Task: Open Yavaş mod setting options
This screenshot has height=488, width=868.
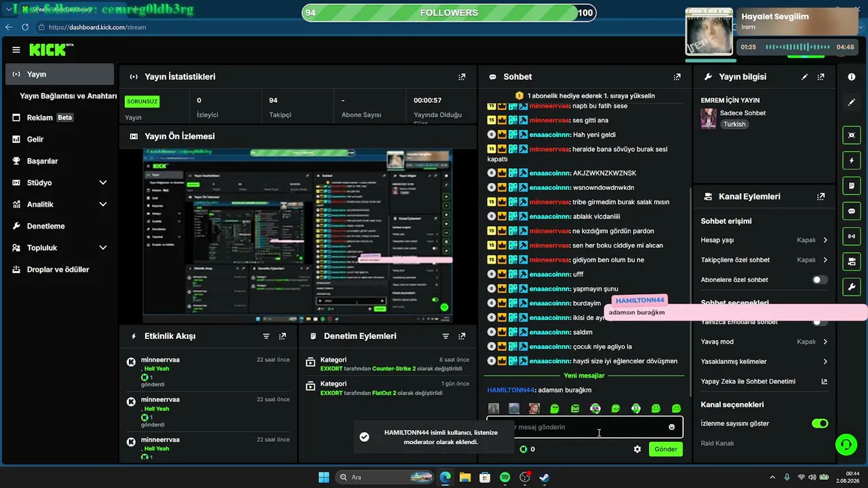Action: (764, 342)
